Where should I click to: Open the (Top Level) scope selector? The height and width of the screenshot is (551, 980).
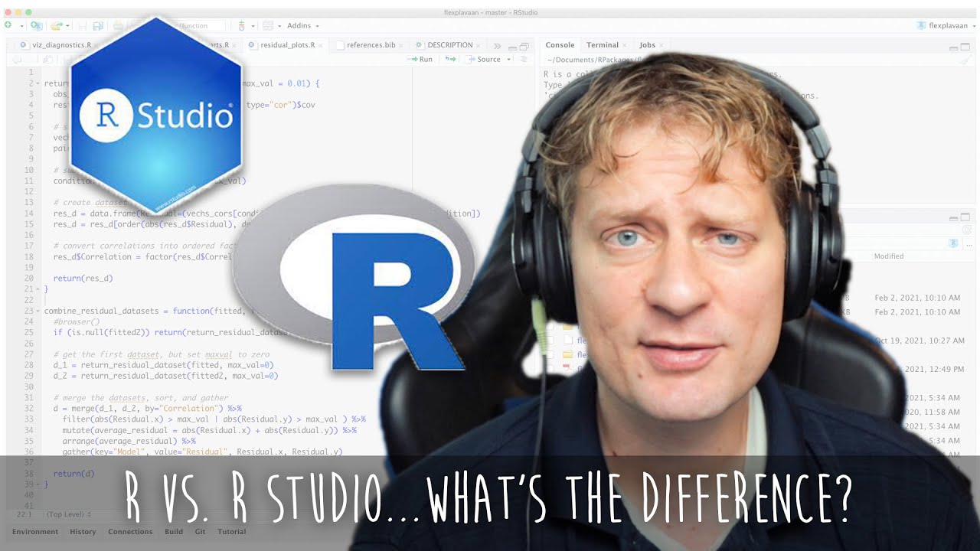tap(69, 514)
